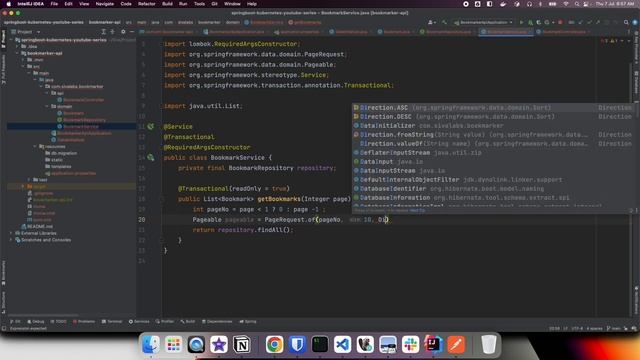Open the Dependencies tool window

(x=217, y=322)
